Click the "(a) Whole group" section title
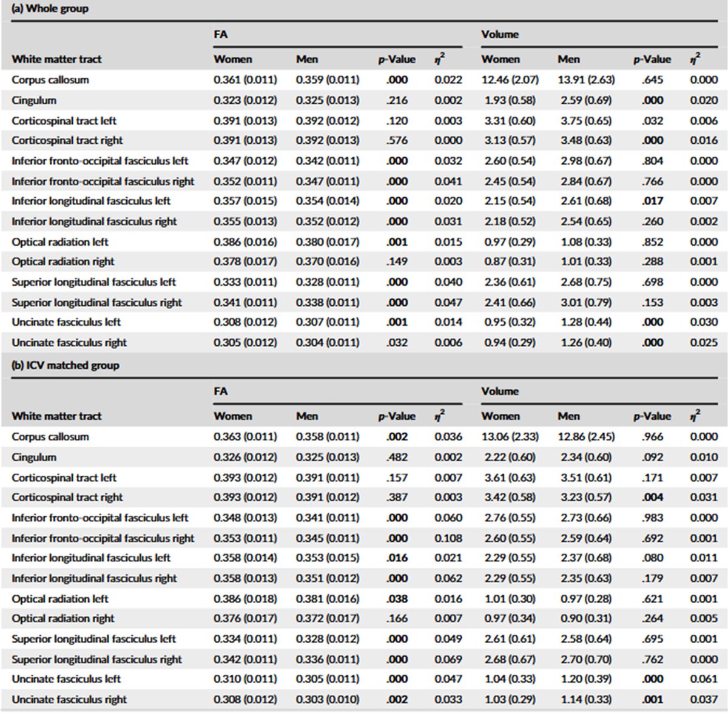 tap(50, 8)
